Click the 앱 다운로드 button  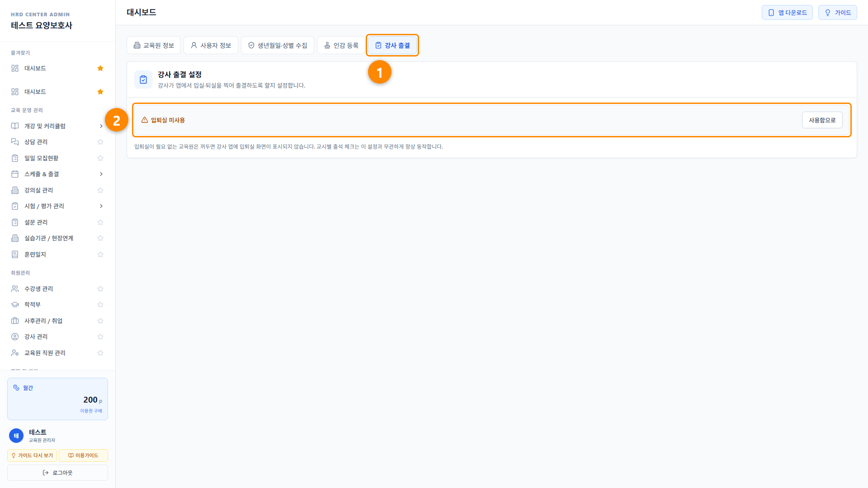point(787,13)
